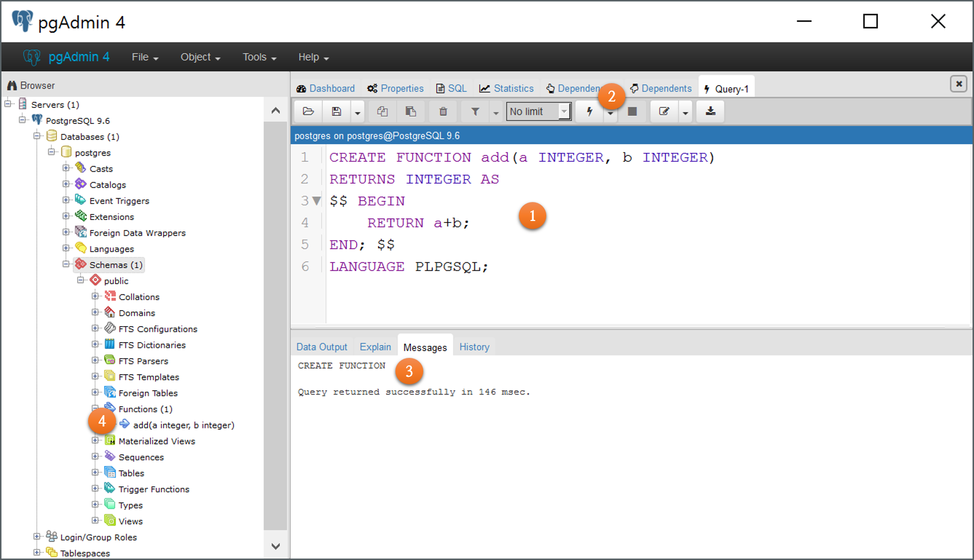Click the Trigger Functions icon

point(110,488)
